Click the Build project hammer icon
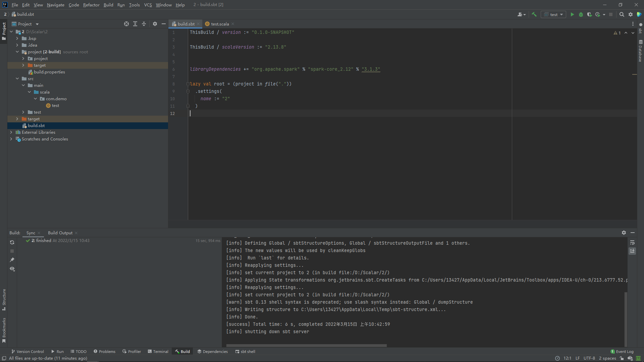The width and height of the screenshot is (644, 362). coord(534,14)
